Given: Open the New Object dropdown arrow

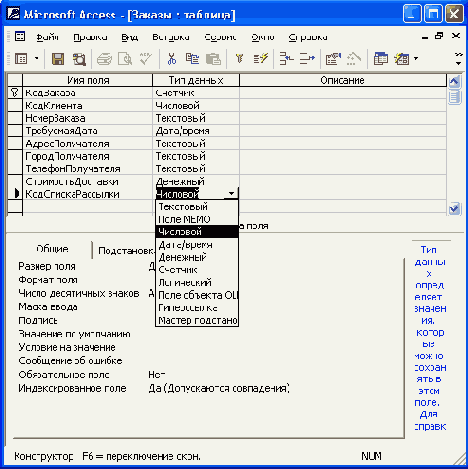Looking at the screenshot, I should [416, 59].
